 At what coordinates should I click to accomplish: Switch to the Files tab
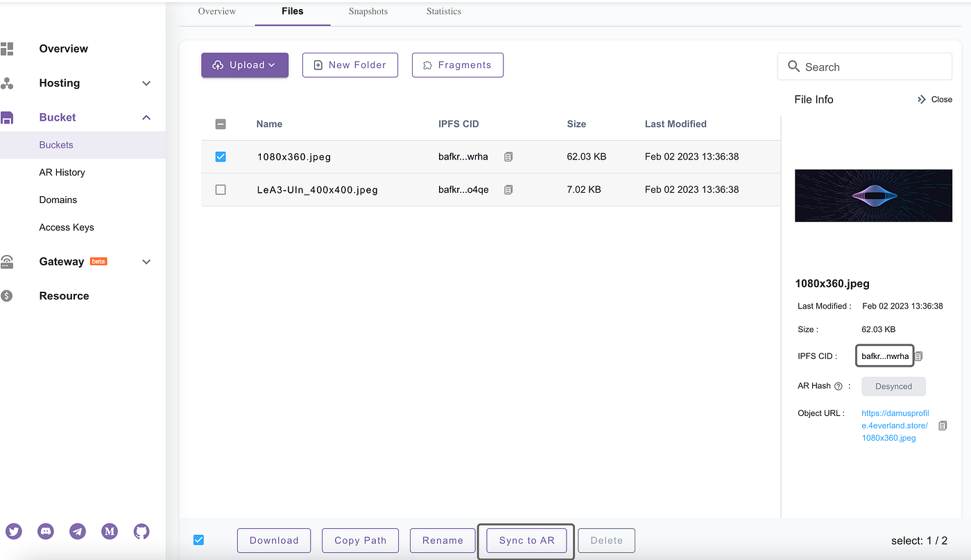293,11
